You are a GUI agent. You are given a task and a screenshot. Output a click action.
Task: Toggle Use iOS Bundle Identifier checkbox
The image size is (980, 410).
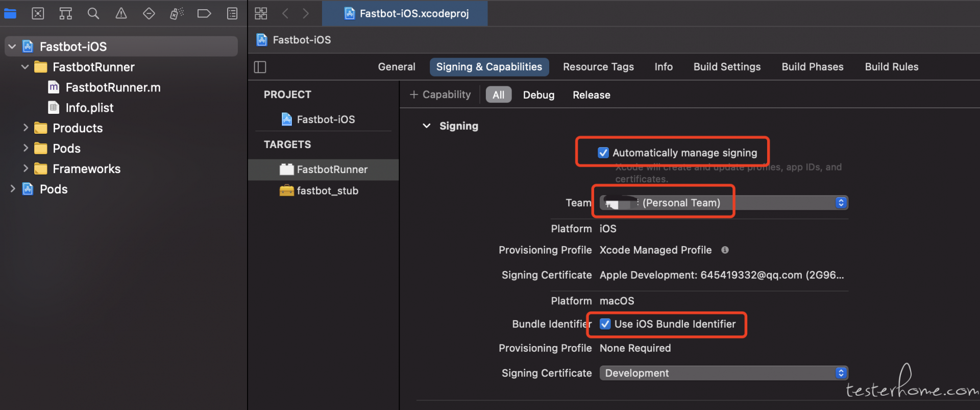tap(605, 324)
